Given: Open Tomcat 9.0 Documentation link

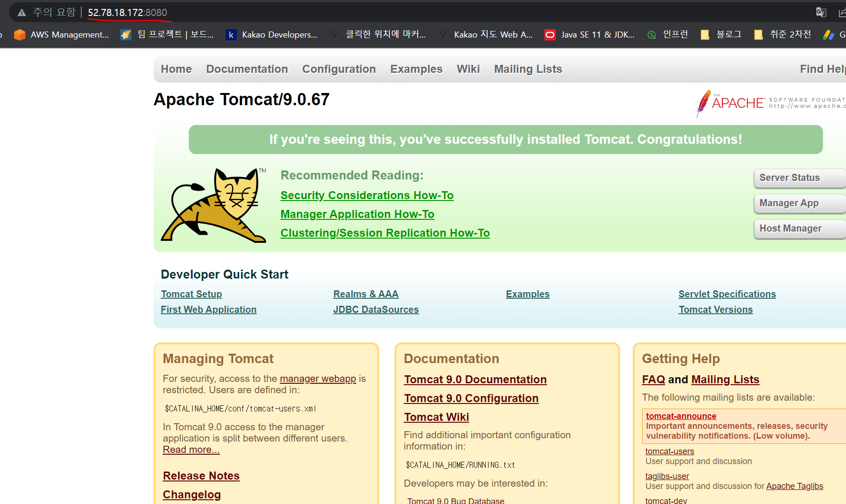Looking at the screenshot, I should coord(475,380).
